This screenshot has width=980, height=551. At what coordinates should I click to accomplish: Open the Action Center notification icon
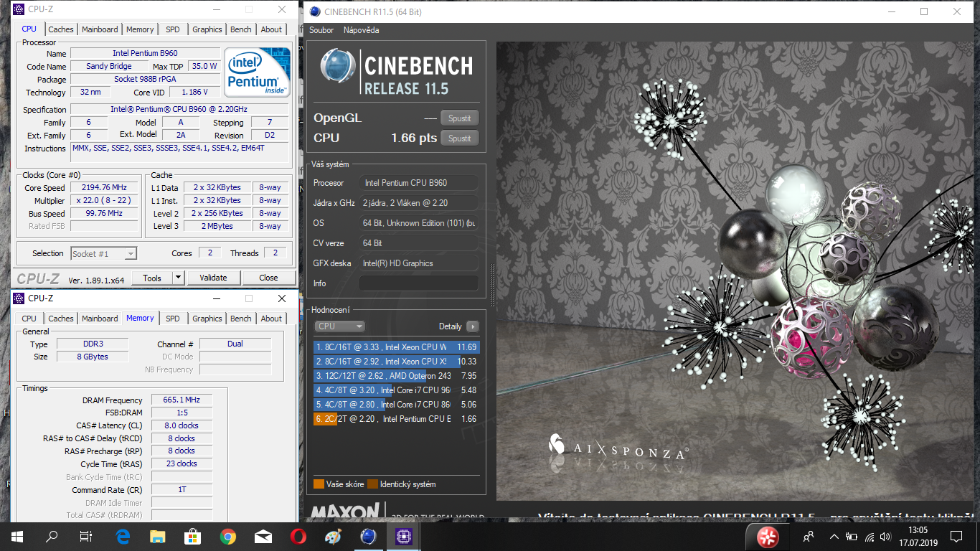pyautogui.click(x=956, y=536)
